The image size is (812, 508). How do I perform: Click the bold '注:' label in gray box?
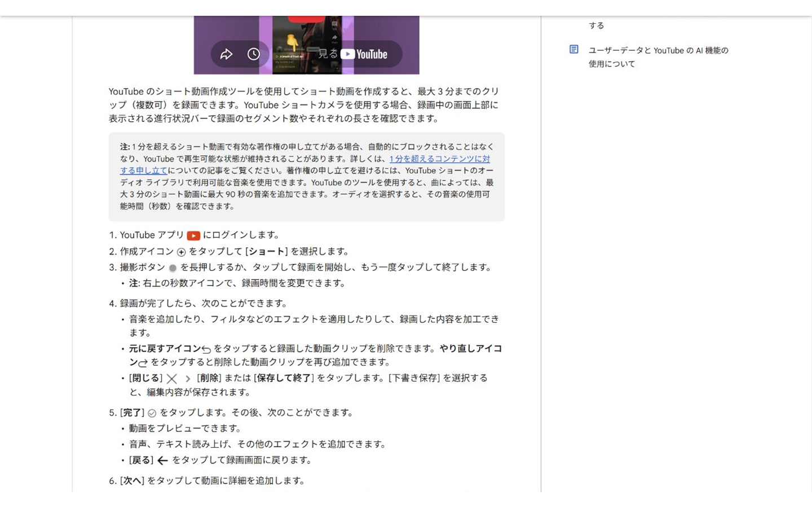[125, 147]
